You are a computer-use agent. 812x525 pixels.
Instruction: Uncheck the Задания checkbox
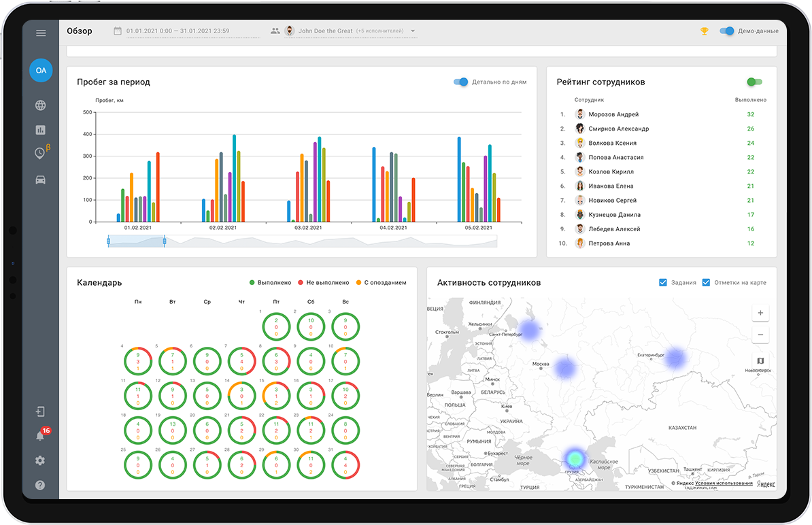[663, 282]
